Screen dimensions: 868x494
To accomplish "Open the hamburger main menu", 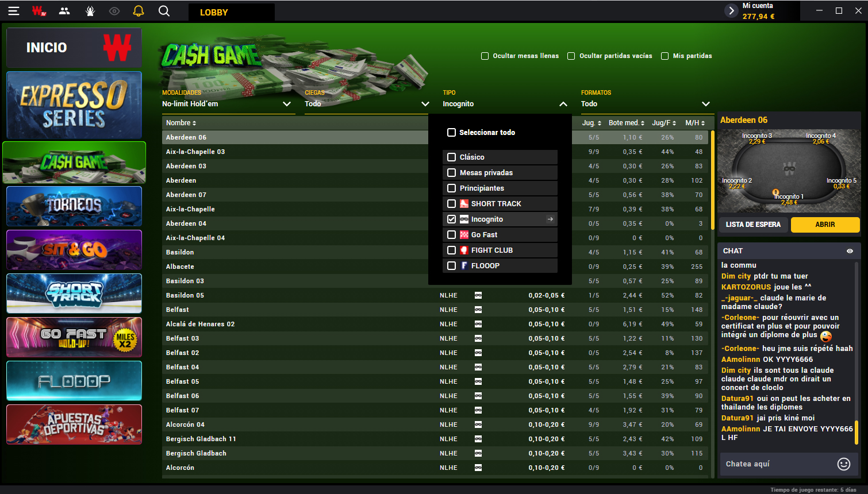I will tap(13, 11).
